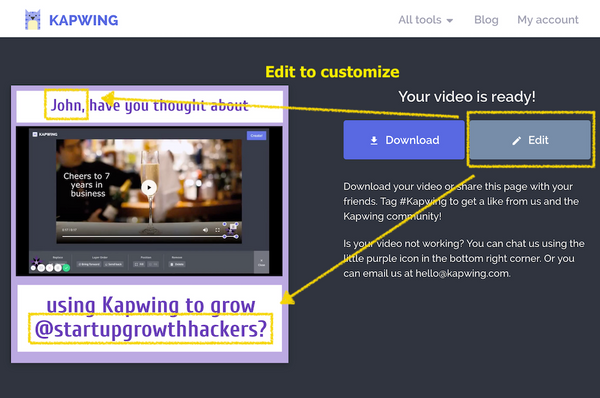Go to homepage via KAPWING wordmark
The image size is (600, 398).
click(x=83, y=20)
